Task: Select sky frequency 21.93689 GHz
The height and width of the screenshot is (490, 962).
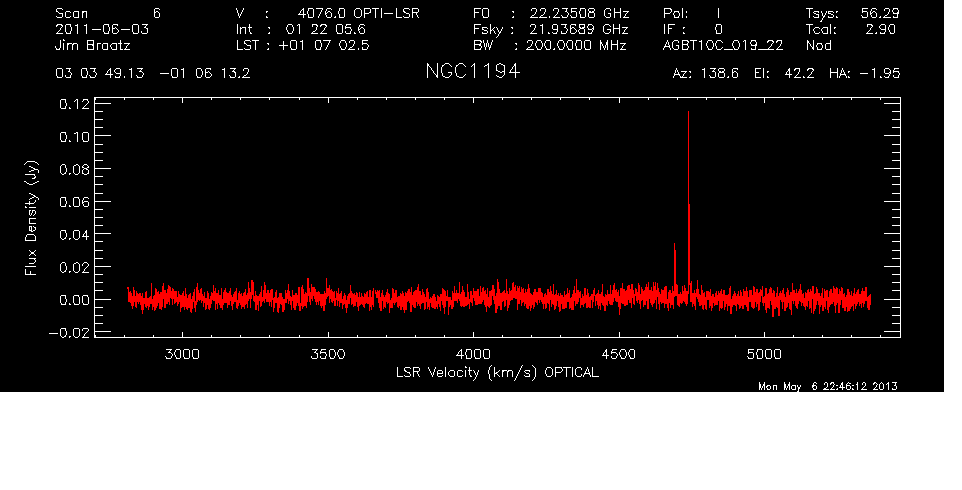Action: coord(579,29)
